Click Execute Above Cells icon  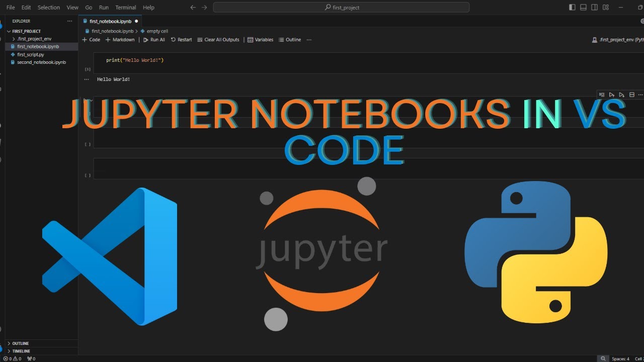pos(612,95)
